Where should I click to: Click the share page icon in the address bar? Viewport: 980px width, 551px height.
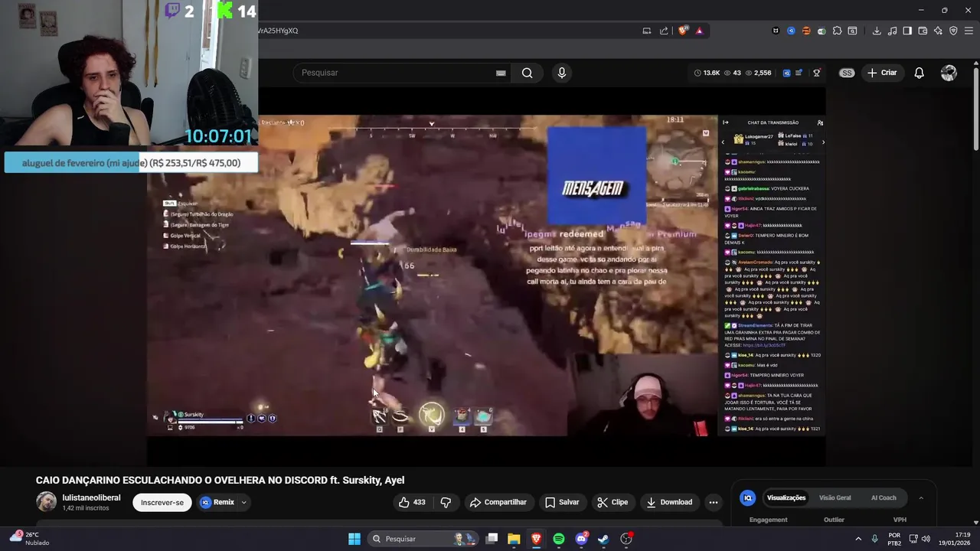(x=664, y=31)
